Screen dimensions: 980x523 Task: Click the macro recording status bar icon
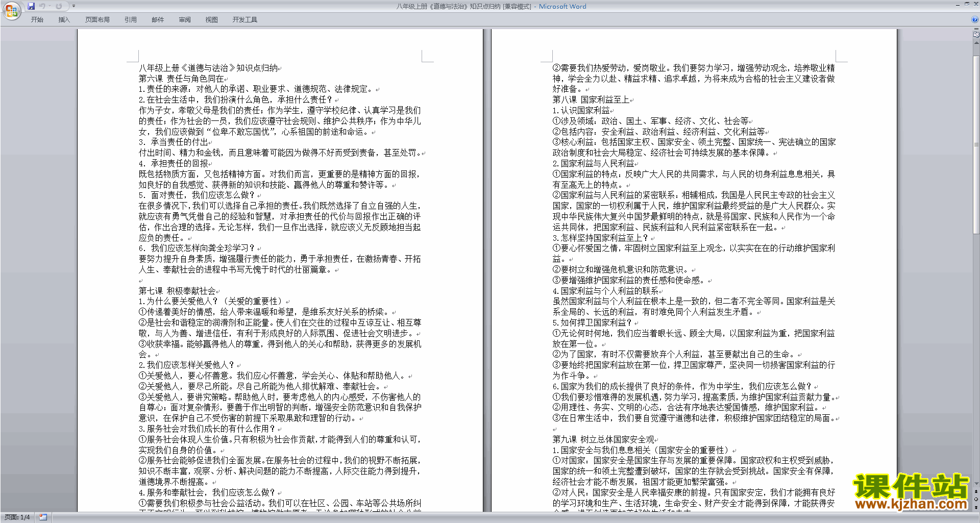(x=43, y=517)
